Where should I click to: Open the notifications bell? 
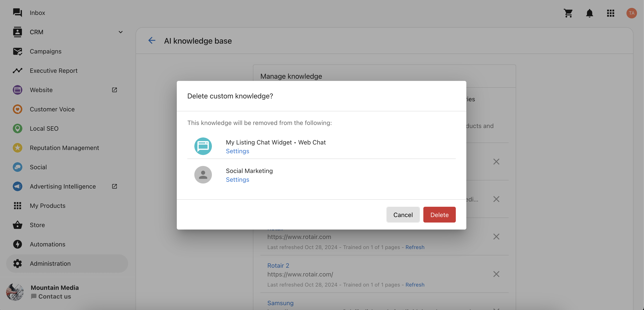point(590,13)
